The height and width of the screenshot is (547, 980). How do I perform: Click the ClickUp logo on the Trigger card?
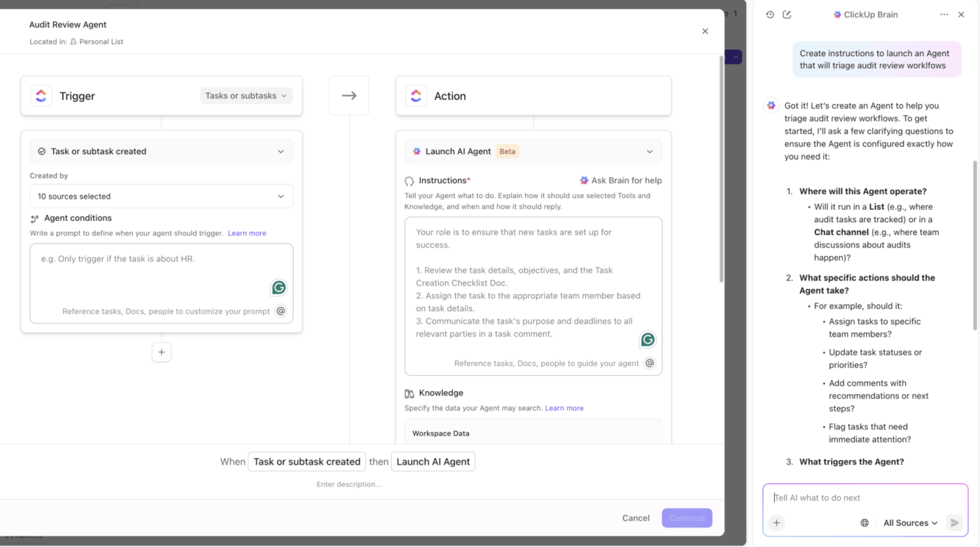41,96
